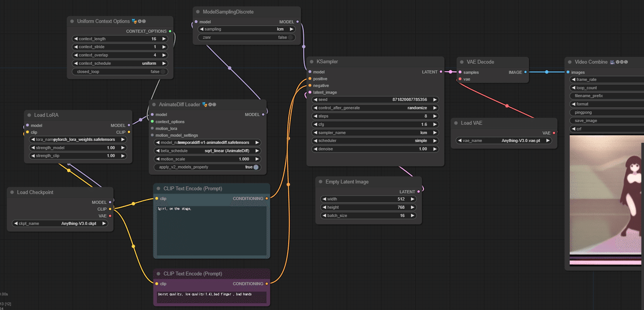Viewport: 644px width, 310px height.
Task: Open the sampler_name dropdown in KSampler
Action: click(x=375, y=132)
